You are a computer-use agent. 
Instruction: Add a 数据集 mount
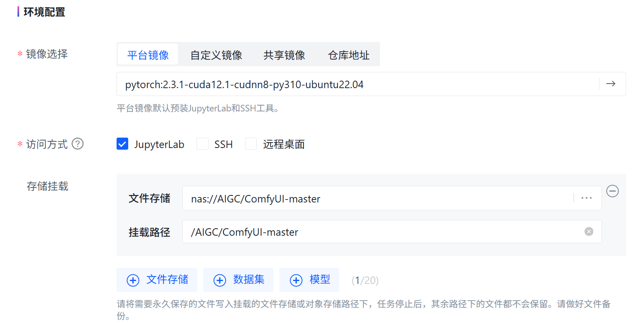click(x=238, y=280)
